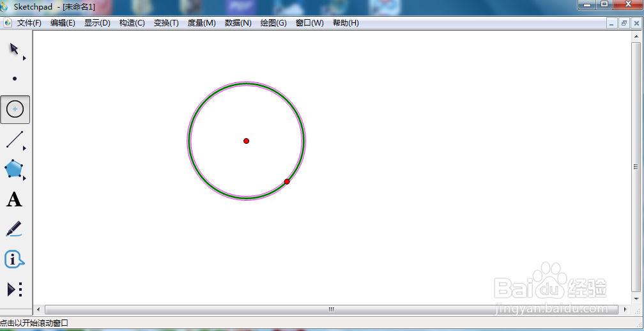Expand the Straightedge tool flyout triangle
644x331 pixels.
tap(24, 148)
